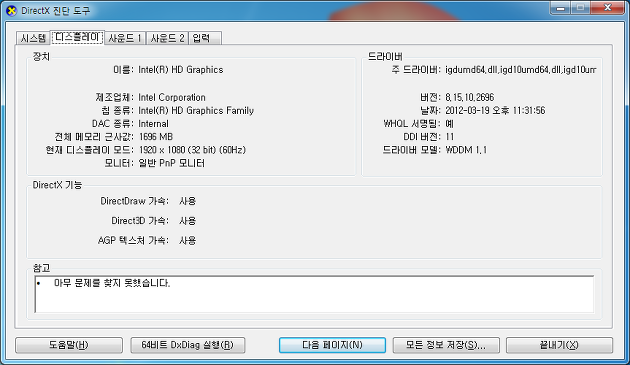Click DirectDraw 가속 status 사용
Viewport: 630px width, 365px height.
click(188, 201)
